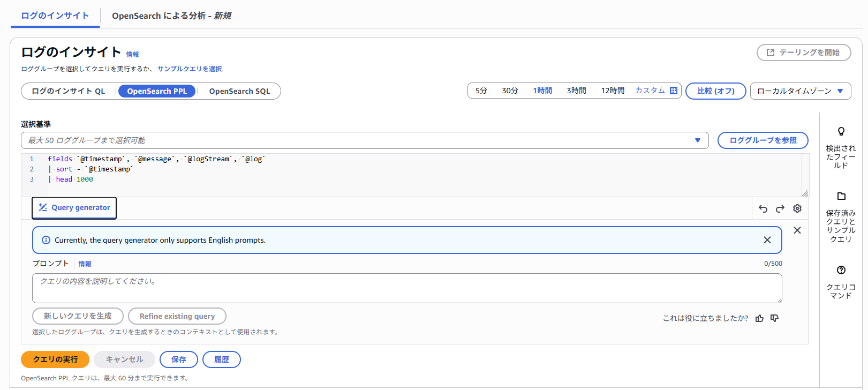Open the log group selection dropdown

(x=365, y=140)
